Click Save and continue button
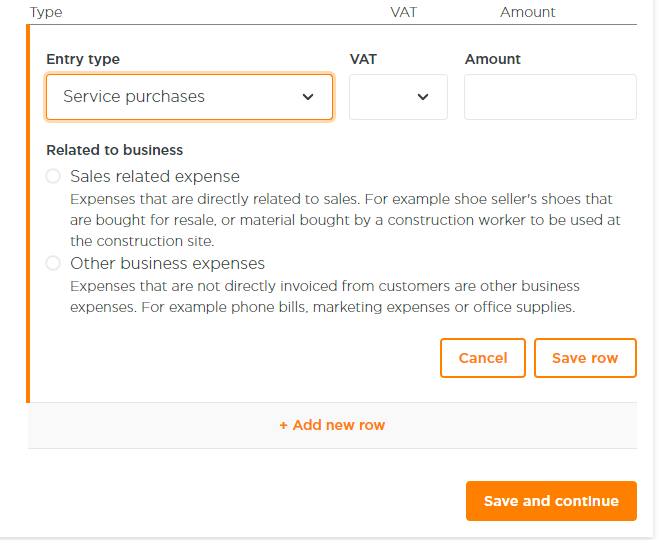 click(x=551, y=501)
